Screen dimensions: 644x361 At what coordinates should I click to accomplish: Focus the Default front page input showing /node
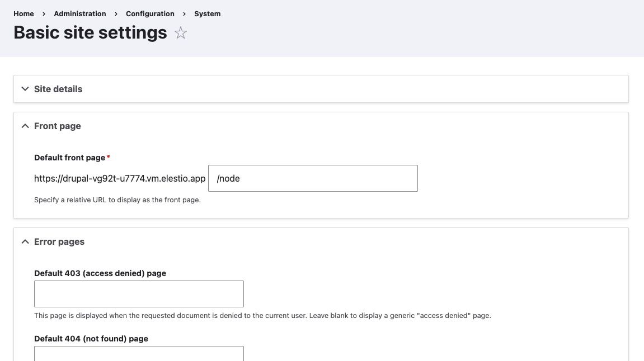point(312,178)
